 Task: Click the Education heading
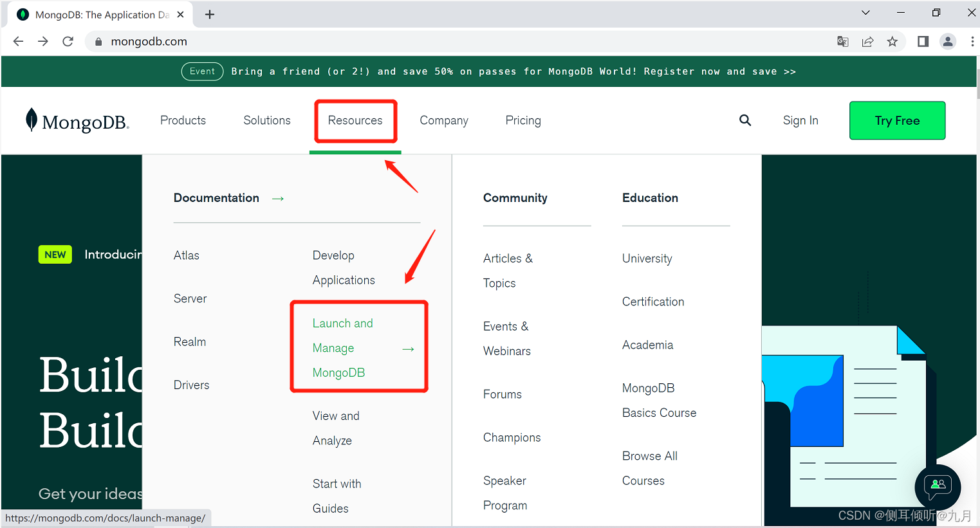[x=650, y=198]
